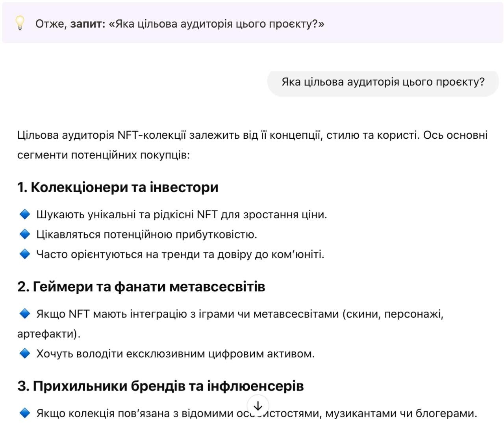Click heading "2. Геймери та фанати метавсесвітів"
The width and height of the screenshot is (504, 426).
(141, 286)
